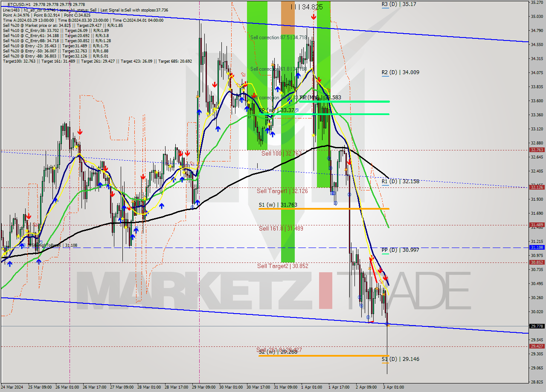Click the red 32.763 price axis tag
Screen dimensions: 546x392
[x=537, y=150]
